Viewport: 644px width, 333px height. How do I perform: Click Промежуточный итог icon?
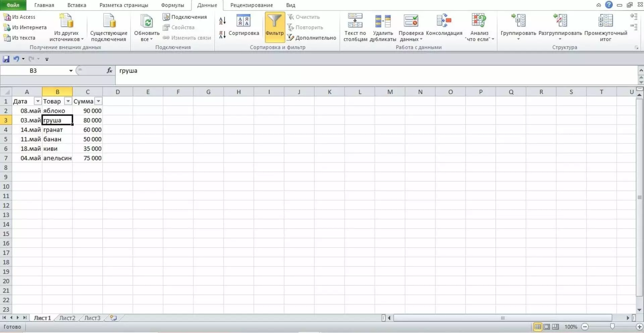[605, 21]
